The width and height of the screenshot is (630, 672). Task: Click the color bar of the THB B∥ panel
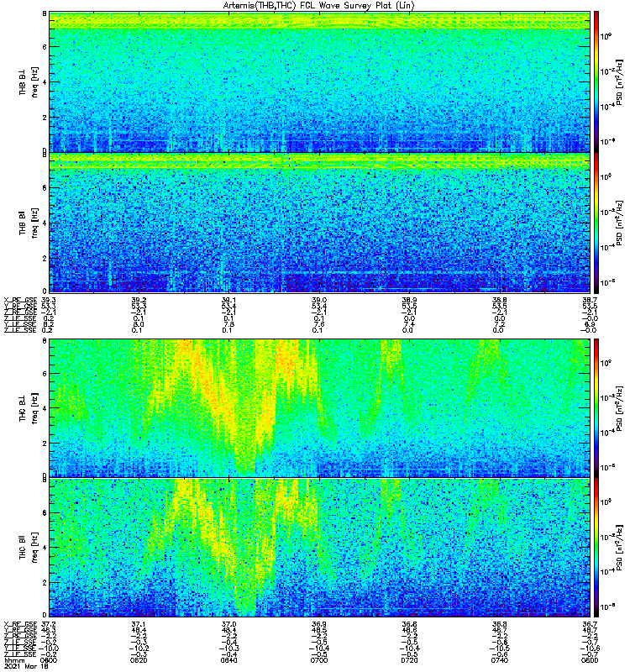coord(596,223)
